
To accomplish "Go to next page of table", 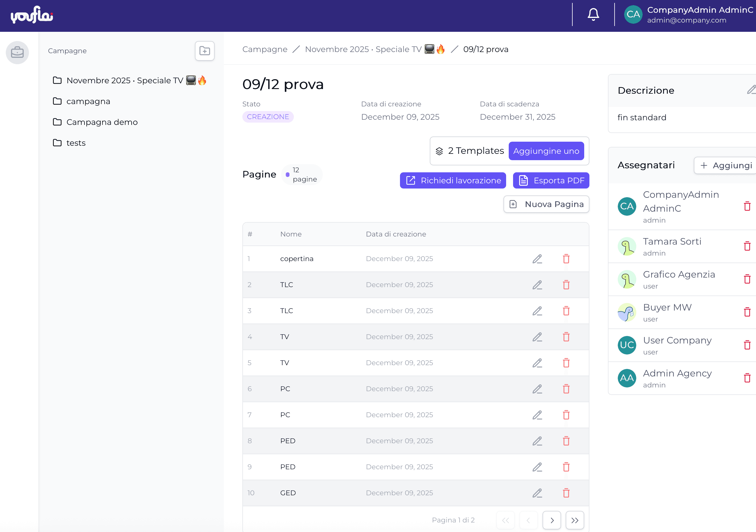I will [552, 520].
